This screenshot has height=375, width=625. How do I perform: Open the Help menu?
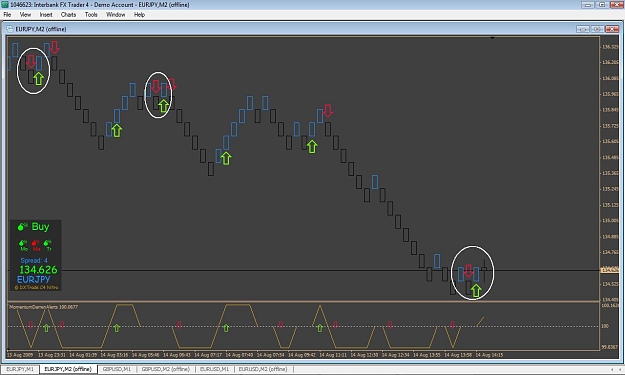(x=139, y=15)
